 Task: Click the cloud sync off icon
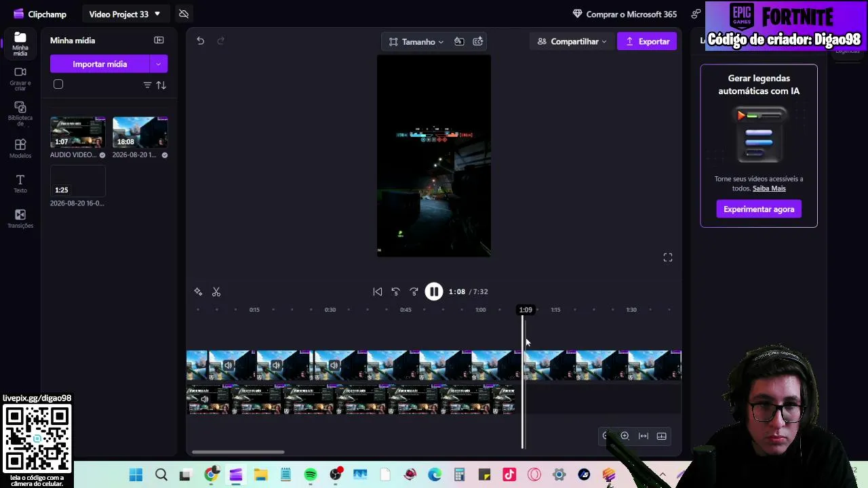pos(184,14)
